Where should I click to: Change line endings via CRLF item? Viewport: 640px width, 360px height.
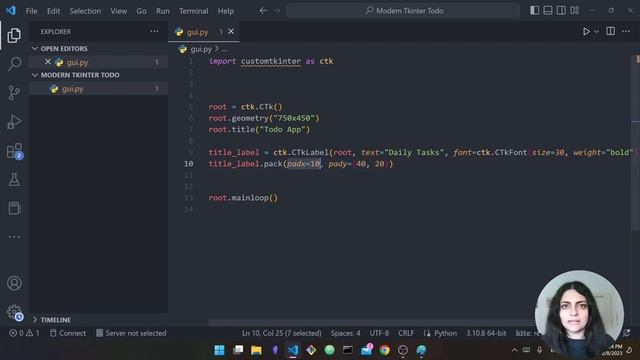click(406, 333)
